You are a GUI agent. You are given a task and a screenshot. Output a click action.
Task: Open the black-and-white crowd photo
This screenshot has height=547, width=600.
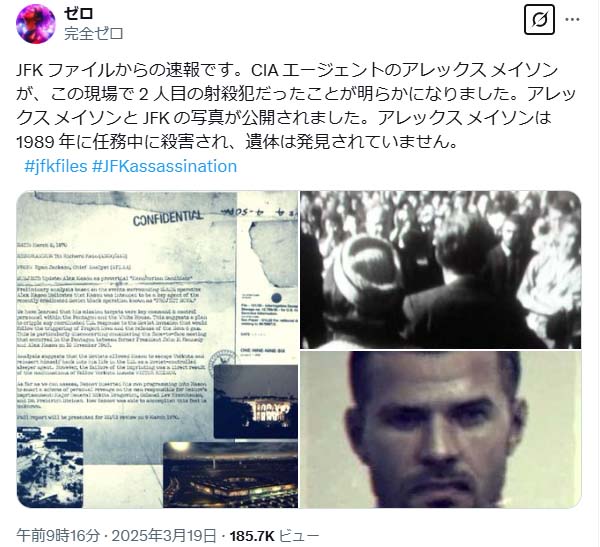coord(440,270)
